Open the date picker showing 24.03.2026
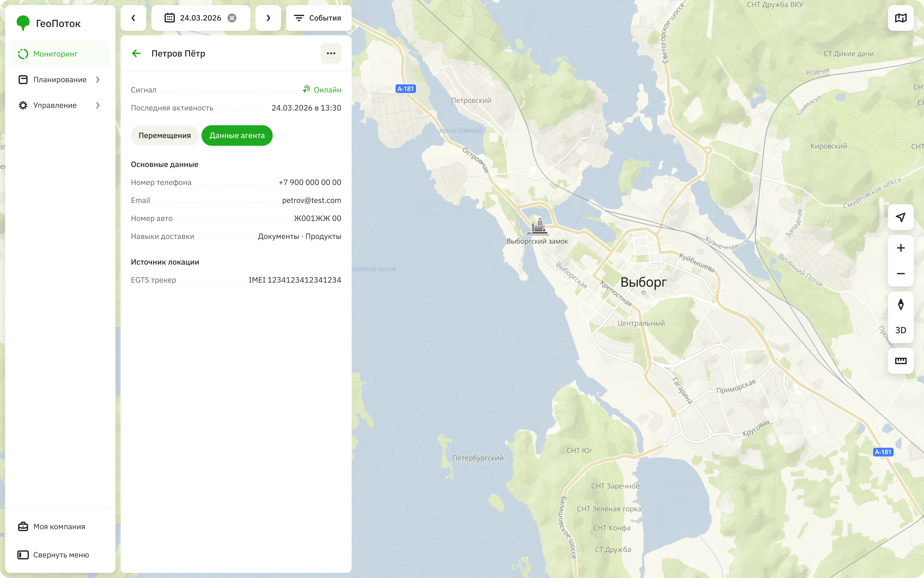Screen dimensions: 924x578 (x=201, y=18)
